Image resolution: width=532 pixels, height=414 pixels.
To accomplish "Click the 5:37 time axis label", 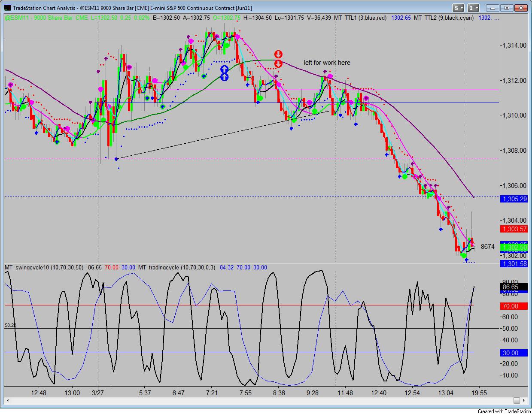I will click(145, 393).
